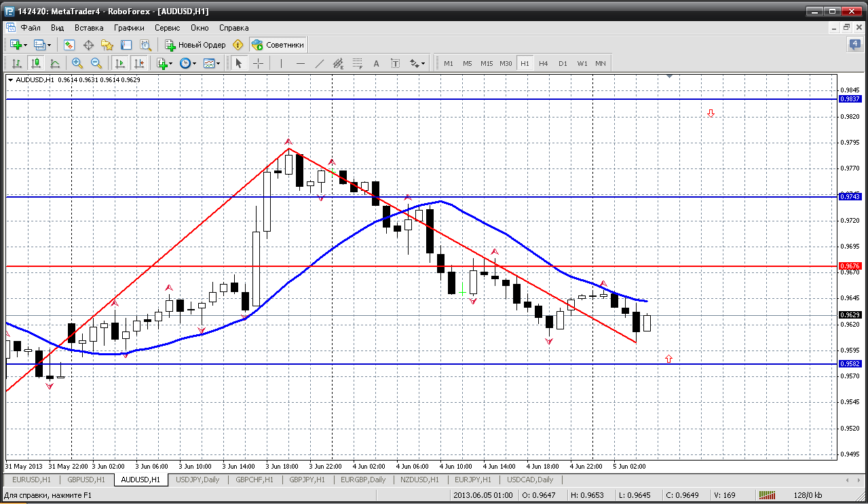Image resolution: width=868 pixels, height=504 pixels.
Task: Select the Text Label tool
Action: pos(396,63)
